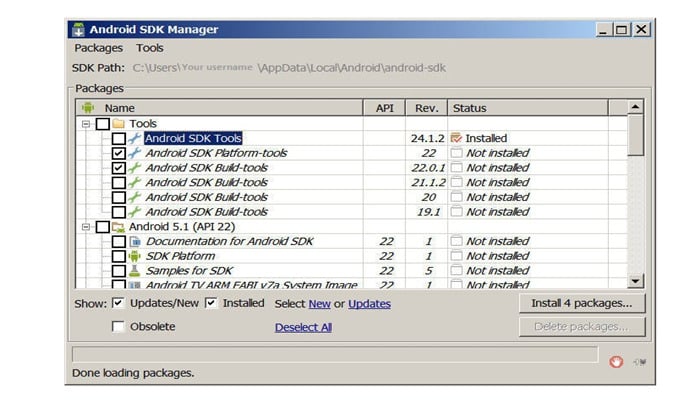Screen dimensions: 700x400
Task: Enable the Obsolete checkbox
Action: point(118,326)
